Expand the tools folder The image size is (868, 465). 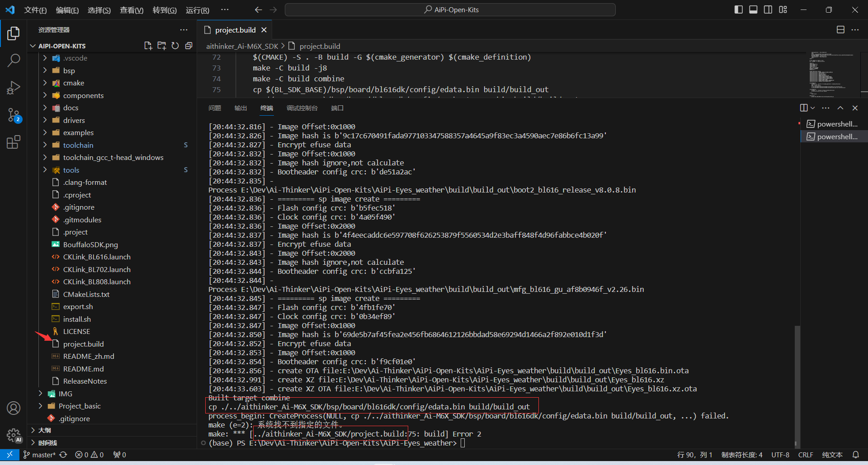coord(45,170)
